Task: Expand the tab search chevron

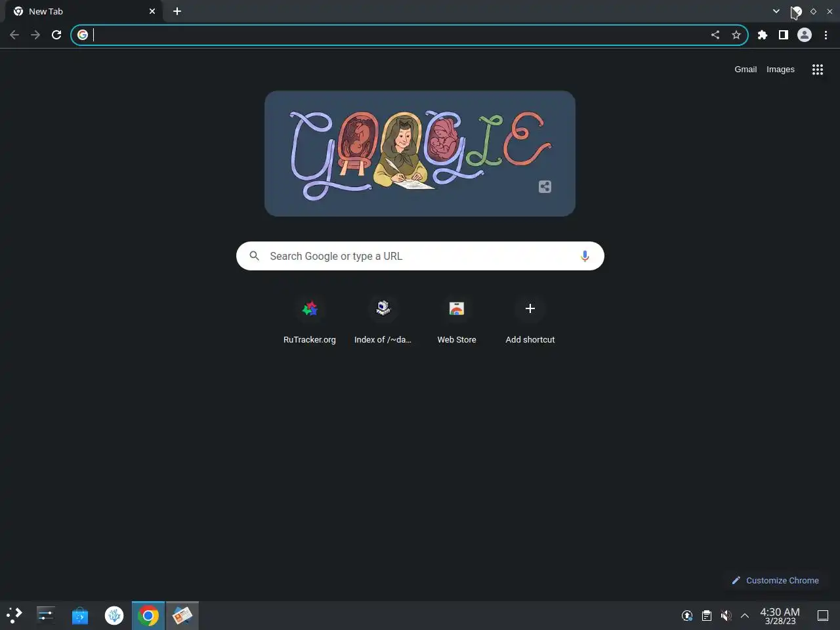Action: (x=776, y=11)
